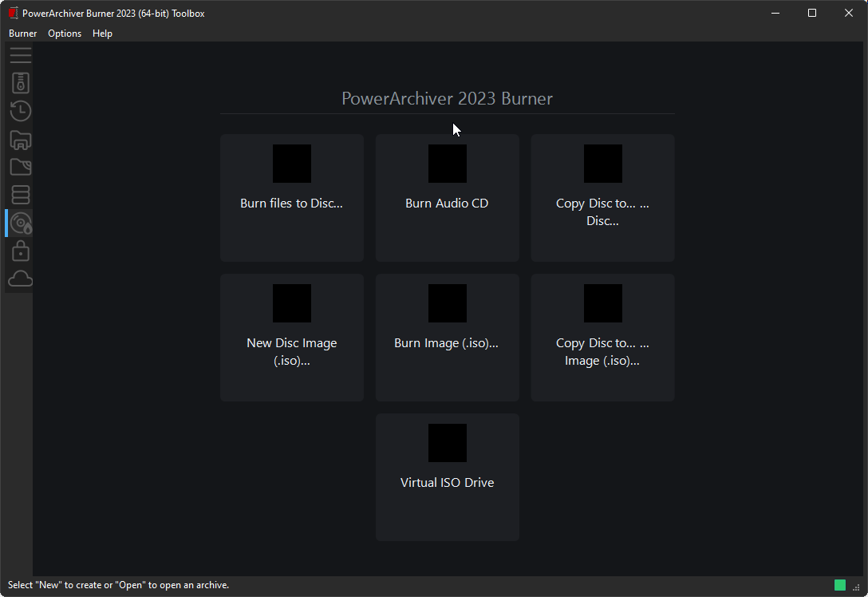Open the padlock encryption sidebar icon

tap(21, 251)
